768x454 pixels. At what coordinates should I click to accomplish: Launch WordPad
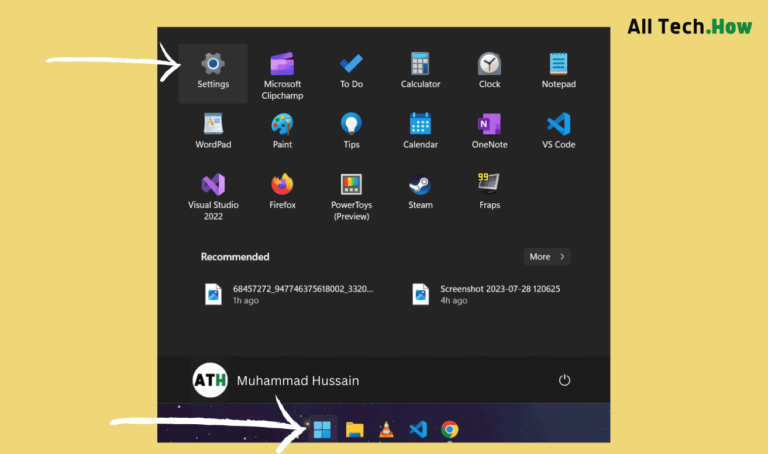pos(213,131)
